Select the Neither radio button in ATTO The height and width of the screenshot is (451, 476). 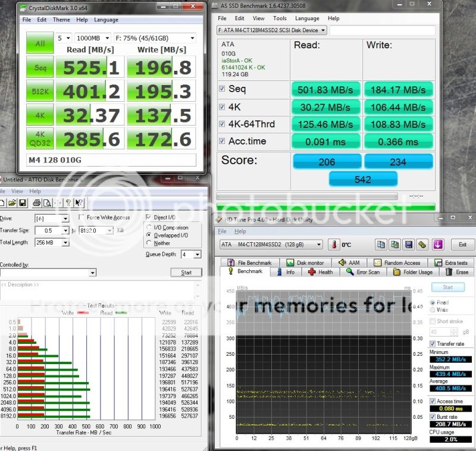[x=149, y=243]
